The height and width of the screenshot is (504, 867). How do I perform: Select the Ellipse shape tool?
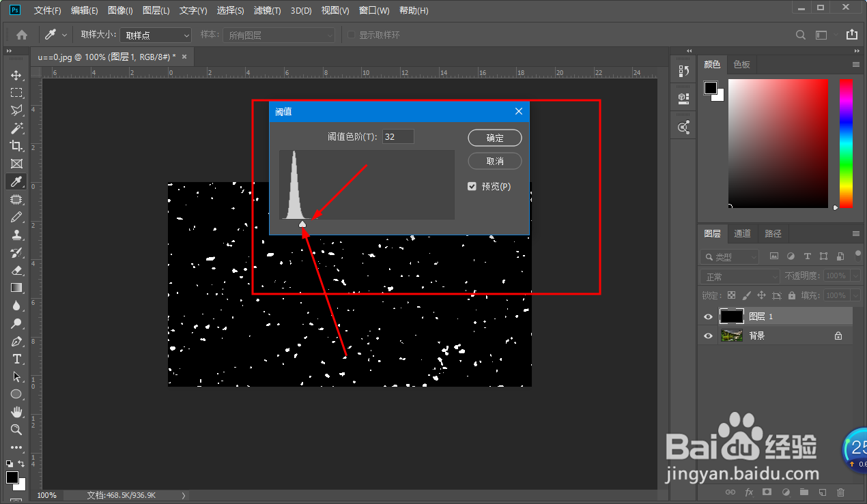click(16, 394)
